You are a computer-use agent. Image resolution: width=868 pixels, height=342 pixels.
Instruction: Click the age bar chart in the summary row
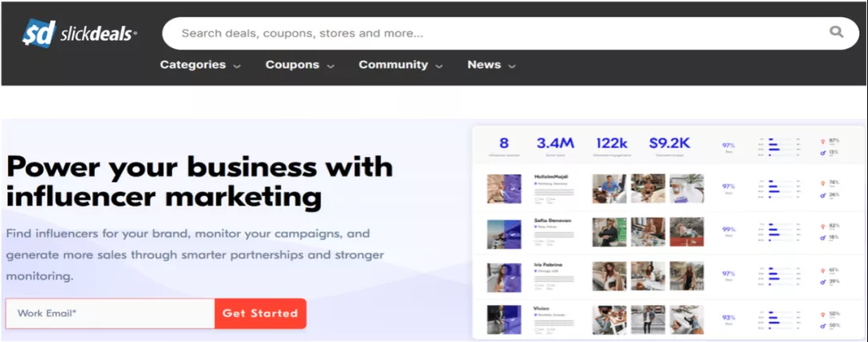pyautogui.click(x=775, y=146)
